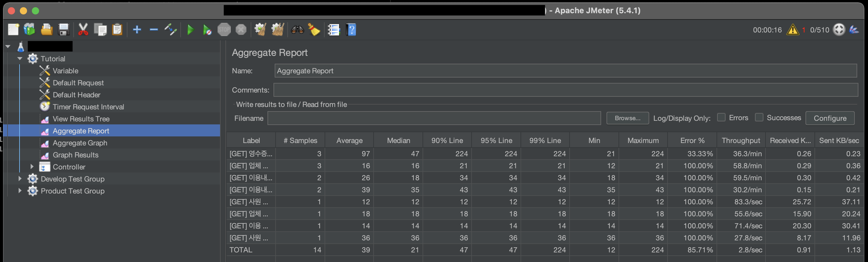Clear results with the broom icon

(x=260, y=30)
